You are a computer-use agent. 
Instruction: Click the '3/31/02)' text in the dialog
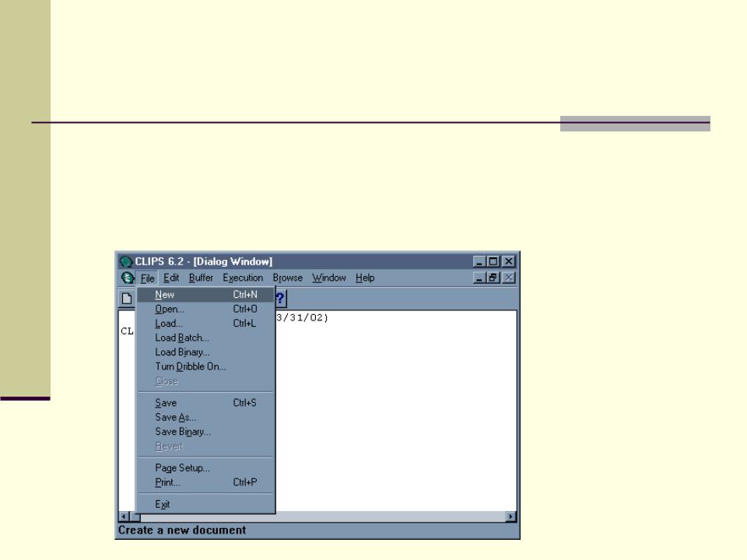click(x=302, y=317)
